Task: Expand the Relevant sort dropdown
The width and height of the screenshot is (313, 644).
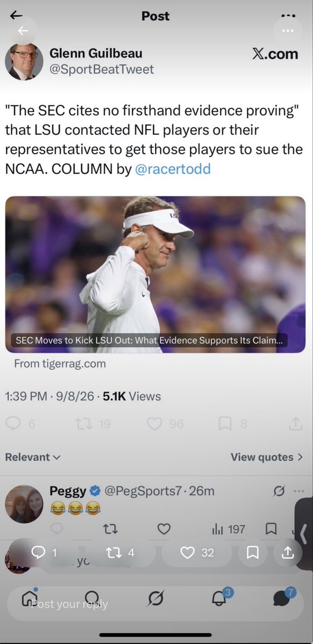Action: [33, 457]
